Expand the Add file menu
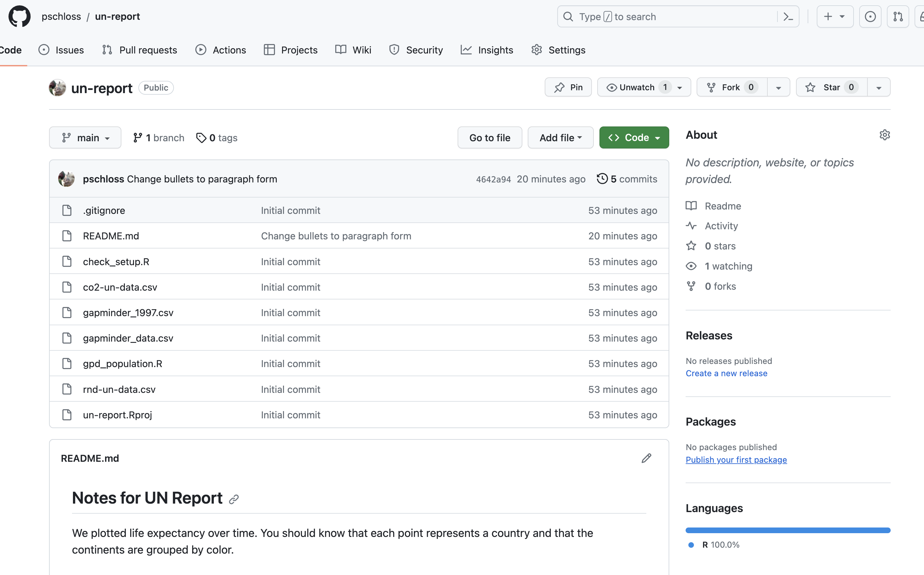The image size is (924, 575). pyautogui.click(x=560, y=138)
